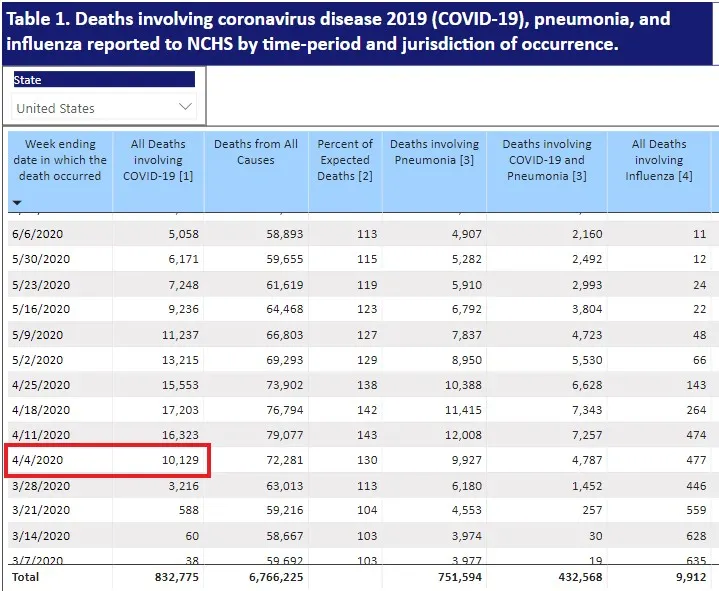
Task: Click the Deaths from All Causes header
Action: (x=256, y=152)
